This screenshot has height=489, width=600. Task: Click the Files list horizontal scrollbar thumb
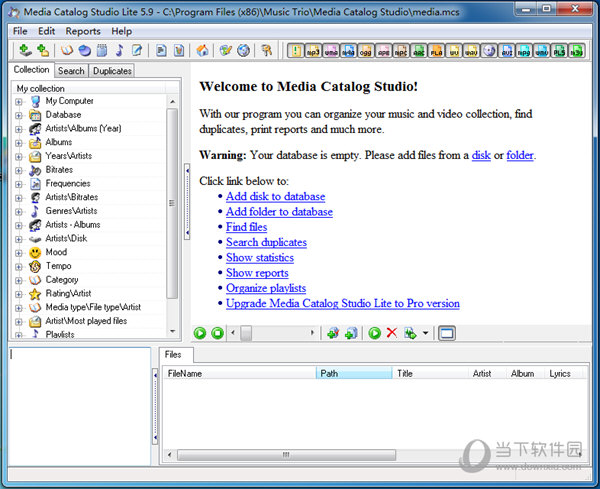[x=286, y=455]
